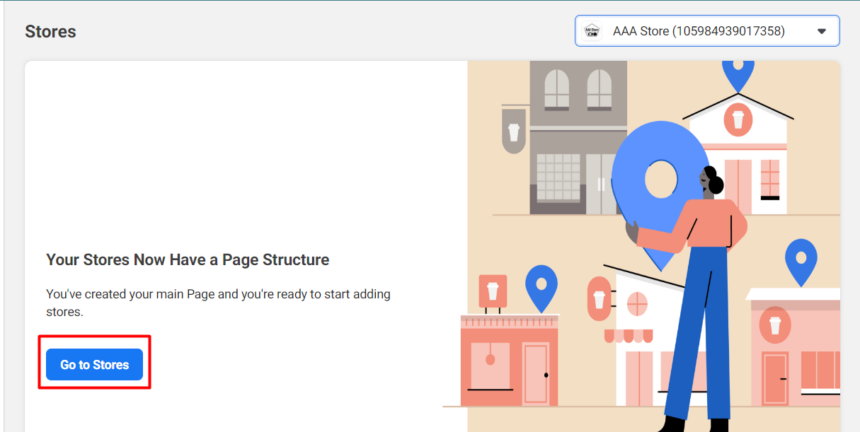This screenshot has width=860, height=432.
Task: Click the 'Your Stores Now Have a Page Structure' heading
Action: [188, 260]
